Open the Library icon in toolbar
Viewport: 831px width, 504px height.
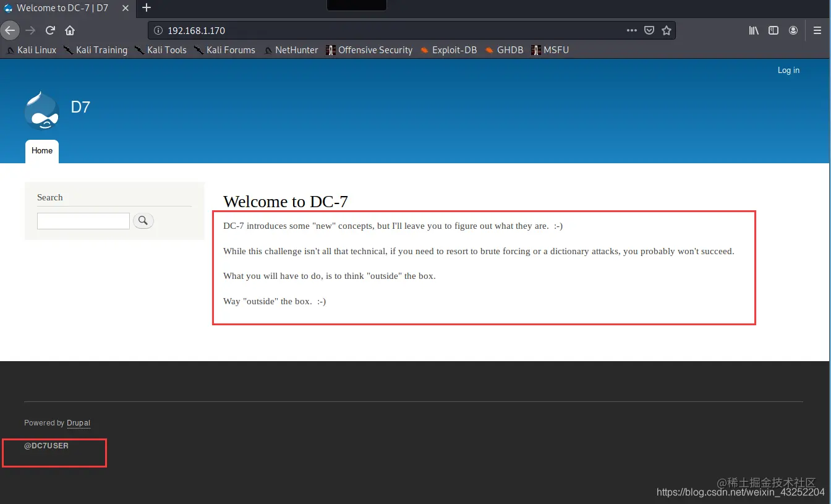754,30
